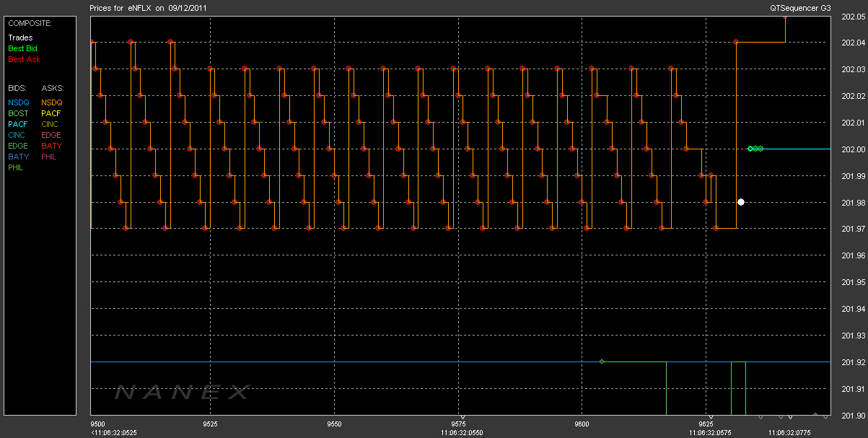
Task: Click the 201.99 price axis label
Action: (853, 176)
